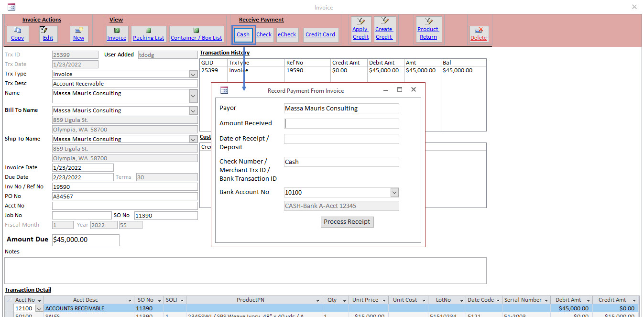The width and height of the screenshot is (644, 317).
Task: Select the Create Credit icon
Action: point(384,29)
